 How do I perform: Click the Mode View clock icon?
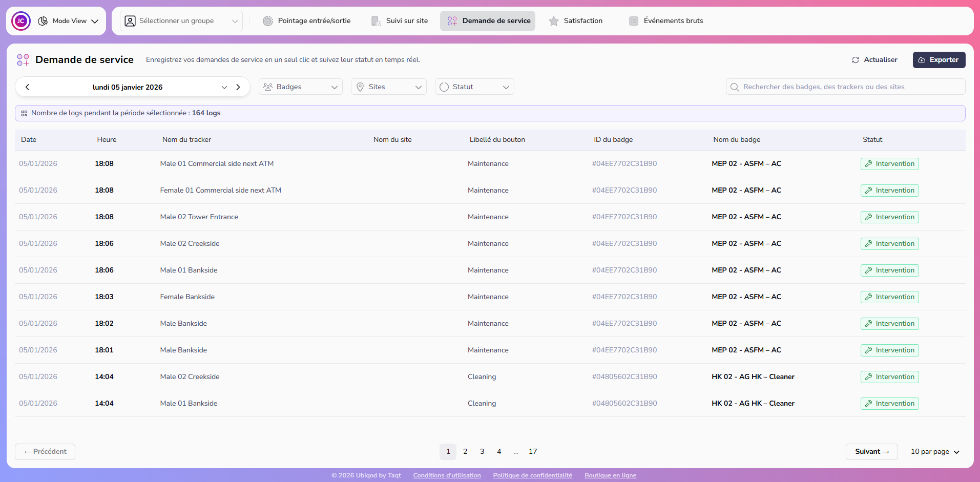click(43, 21)
